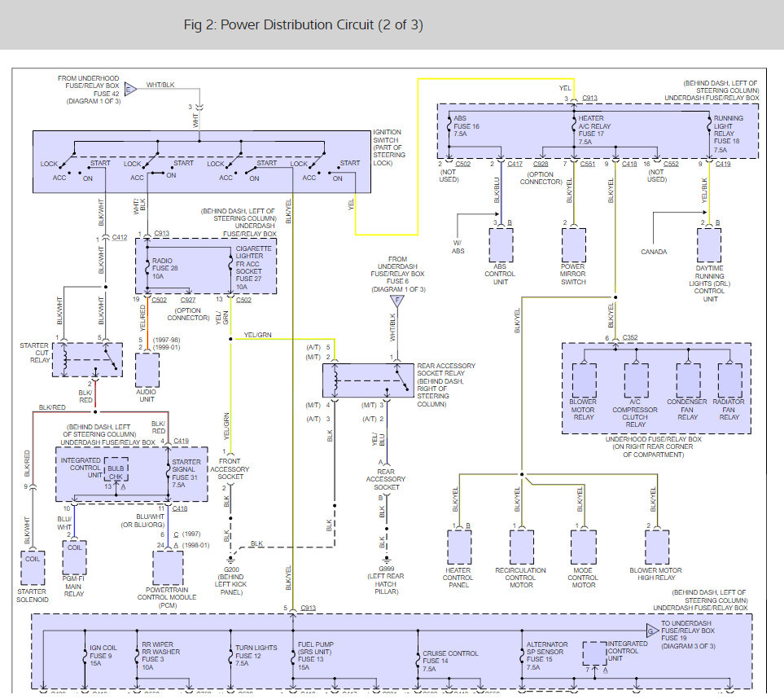
Task: Click the F triangle connector under FUSE 6
Action: (397, 301)
